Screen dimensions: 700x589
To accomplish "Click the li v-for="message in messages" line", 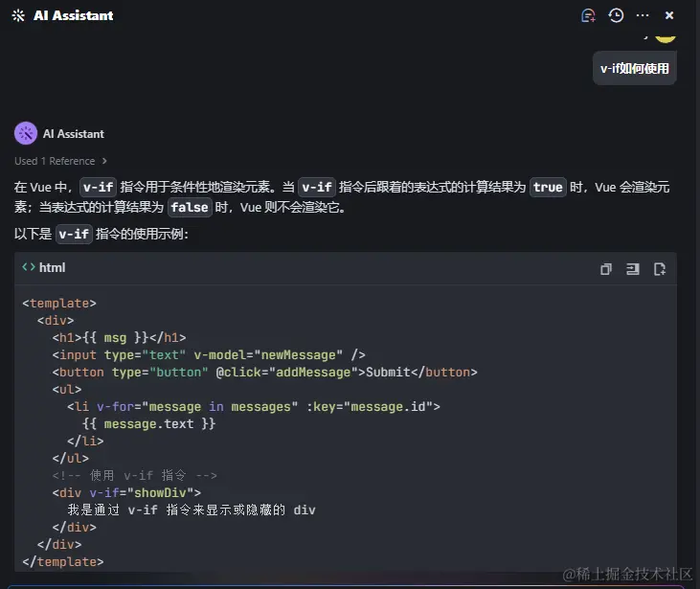I will [x=254, y=407].
